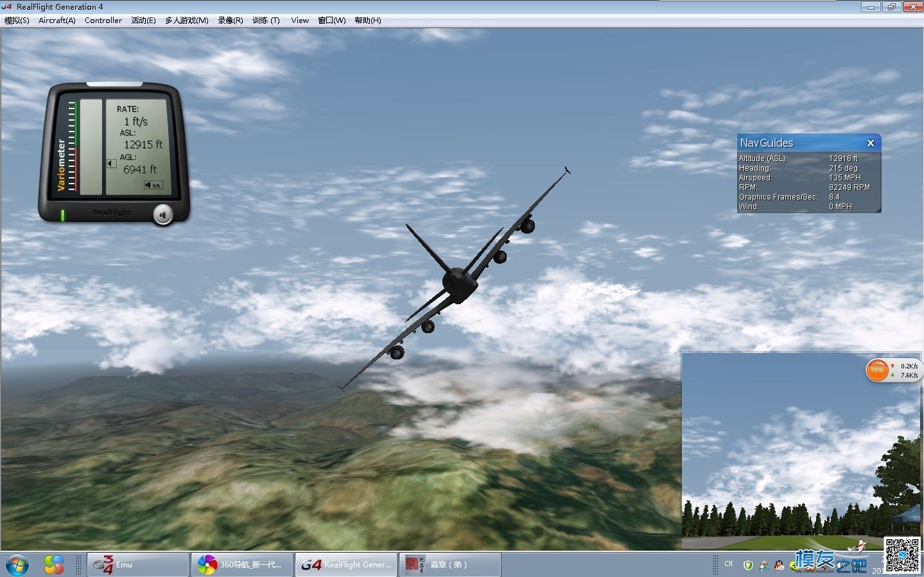Switch to RealFlight Gener... taskbar item

click(346, 565)
